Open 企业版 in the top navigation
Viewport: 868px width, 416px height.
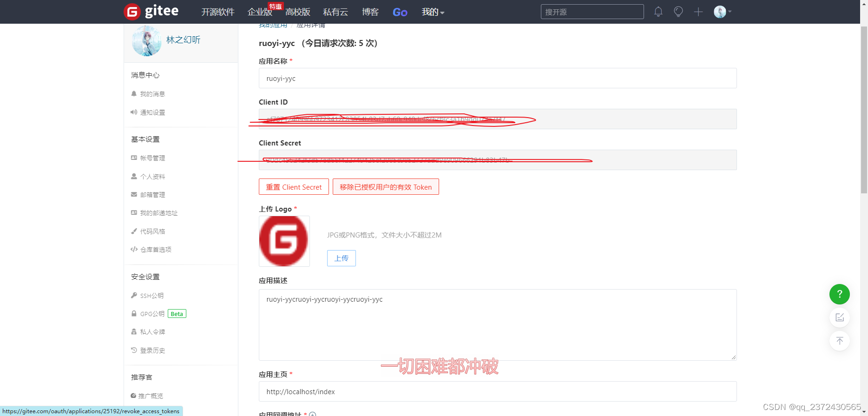coord(260,12)
